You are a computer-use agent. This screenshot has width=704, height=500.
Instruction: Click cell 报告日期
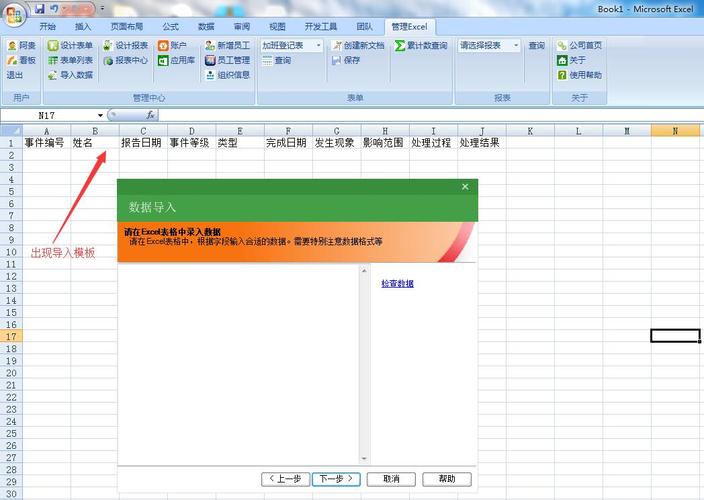pyautogui.click(x=143, y=143)
